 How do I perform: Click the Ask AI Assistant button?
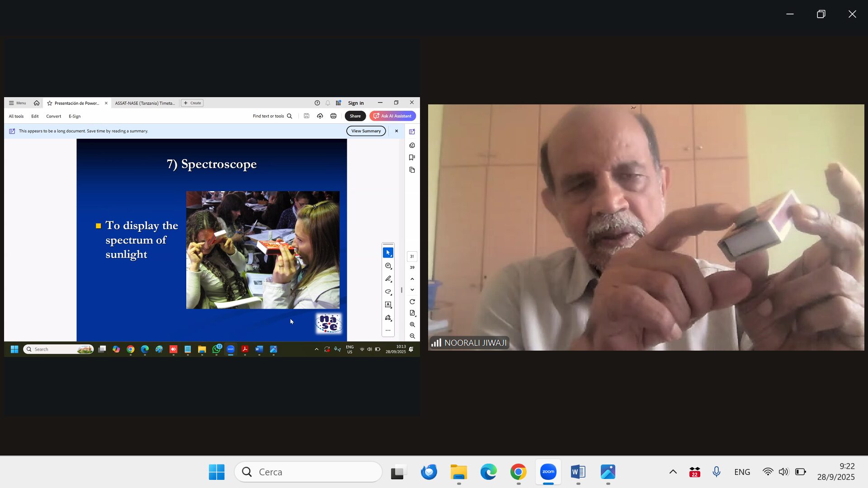tap(392, 116)
